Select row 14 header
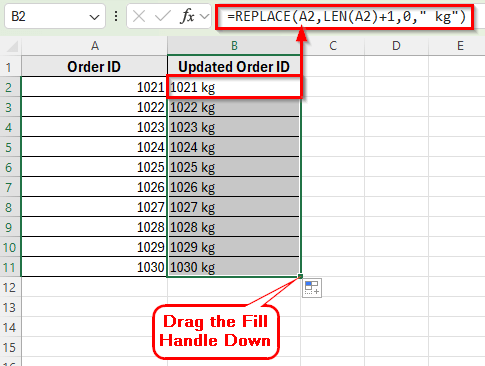The height and width of the screenshot is (366, 485). pyautogui.click(x=10, y=327)
